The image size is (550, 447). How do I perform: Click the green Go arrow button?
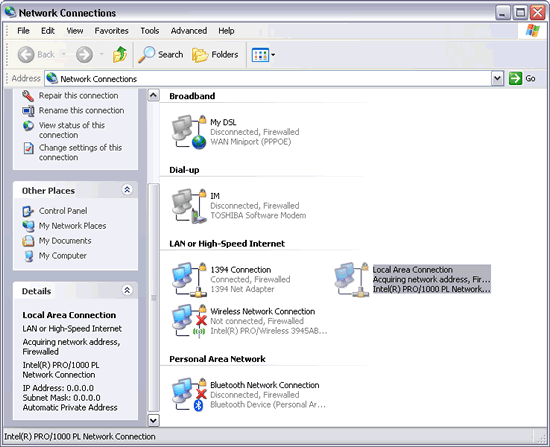pyautogui.click(x=515, y=78)
